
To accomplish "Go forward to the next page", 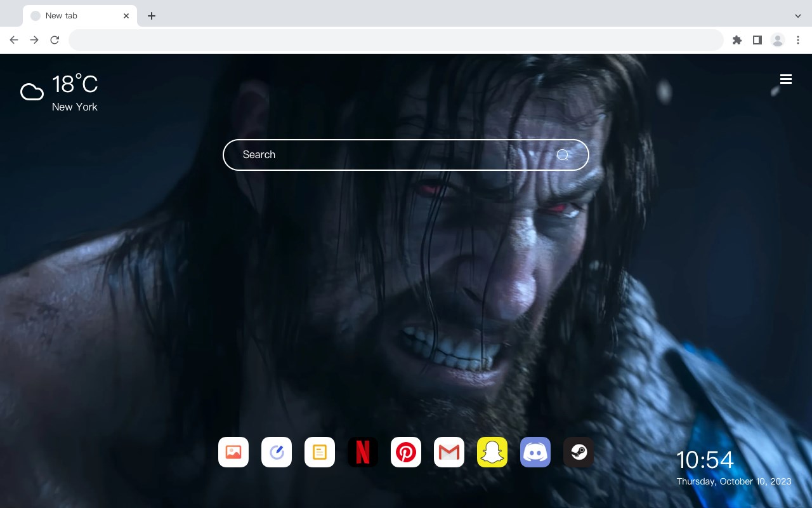I will click(34, 40).
